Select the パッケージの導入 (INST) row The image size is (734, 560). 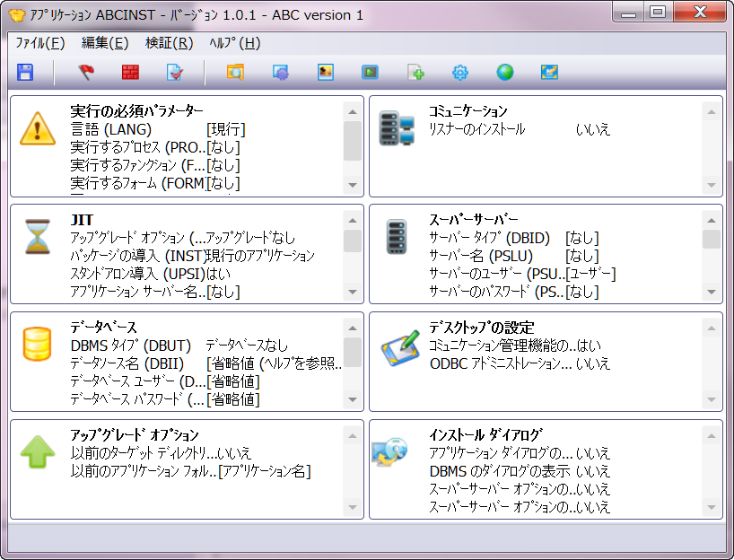pyautogui.click(x=192, y=256)
